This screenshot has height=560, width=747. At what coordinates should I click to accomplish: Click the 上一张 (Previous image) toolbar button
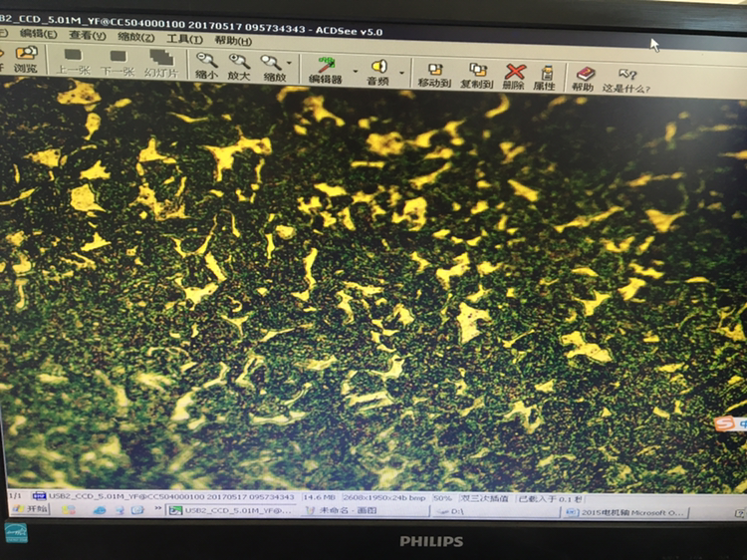click(73, 62)
